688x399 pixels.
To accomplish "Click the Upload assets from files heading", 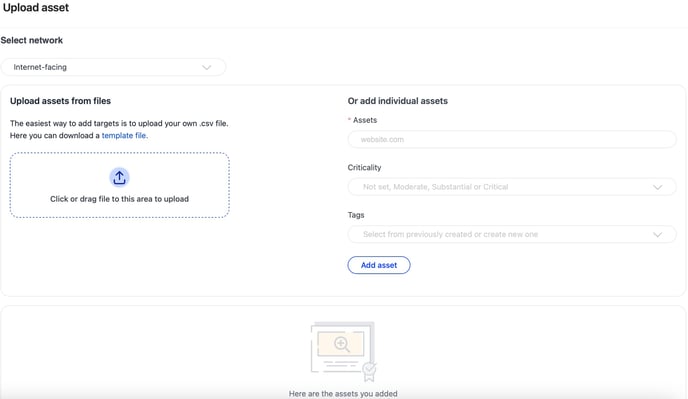I will tap(61, 101).
